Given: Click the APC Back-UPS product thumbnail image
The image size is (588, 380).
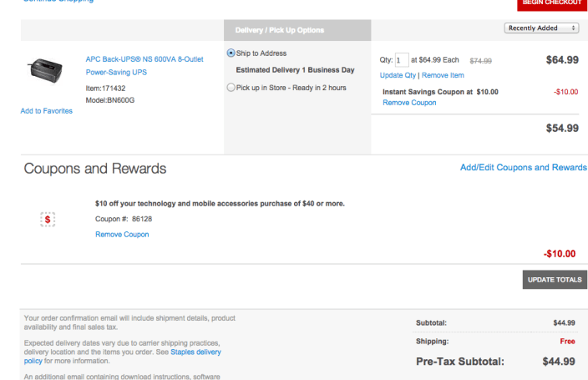Looking at the screenshot, I should click(x=45, y=66).
